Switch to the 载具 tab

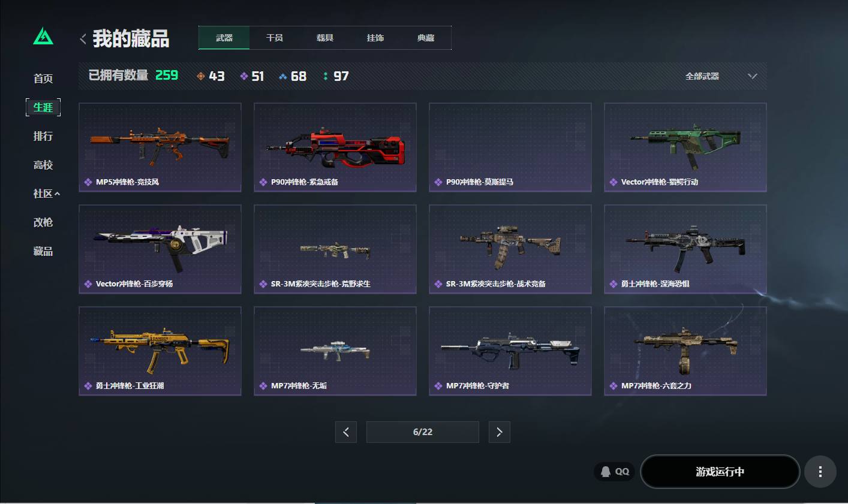tap(325, 38)
